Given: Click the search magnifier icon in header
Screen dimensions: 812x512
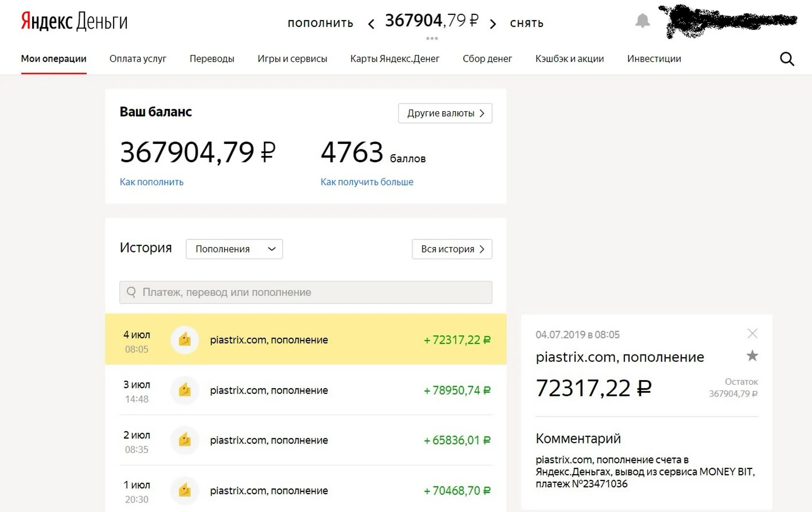Looking at the screenshot, I should tap(787, 59).
